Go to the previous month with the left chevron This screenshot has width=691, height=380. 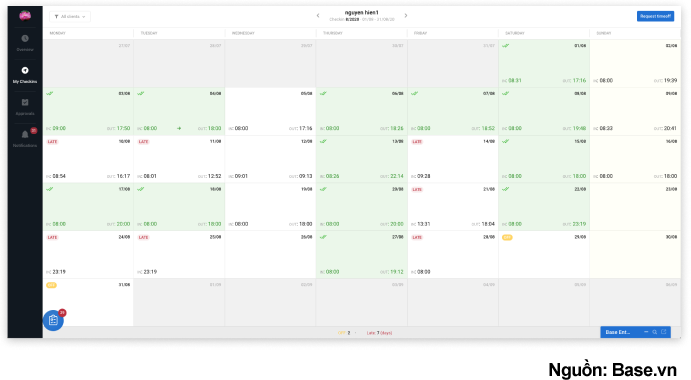(x=318, y=15)
